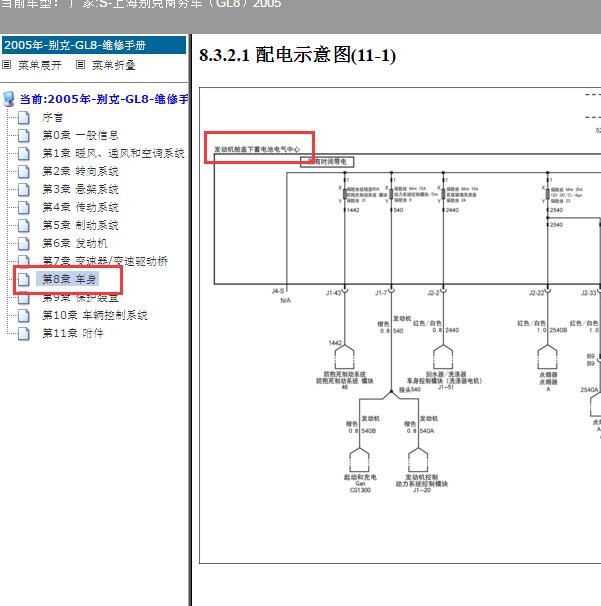Expand all menus with 菜单展开
Image resolution: width=601 pixels, height=606 pixels.
[x=39, y=65]
